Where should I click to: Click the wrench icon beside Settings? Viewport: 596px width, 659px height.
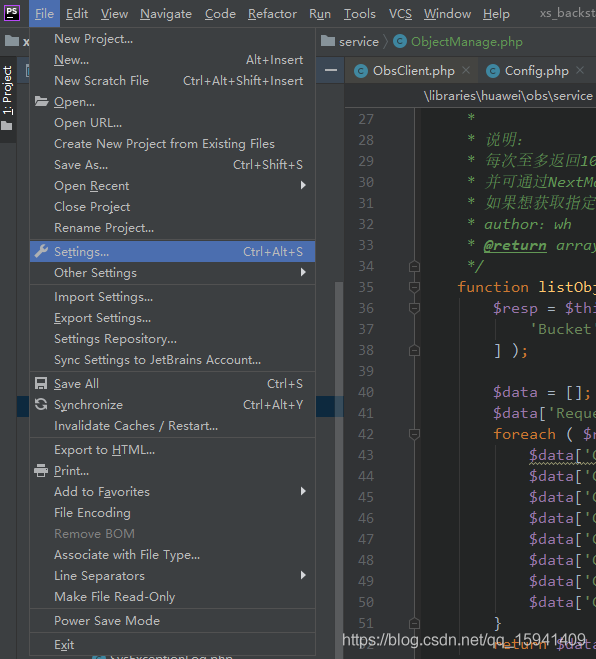tap(41, 251)
